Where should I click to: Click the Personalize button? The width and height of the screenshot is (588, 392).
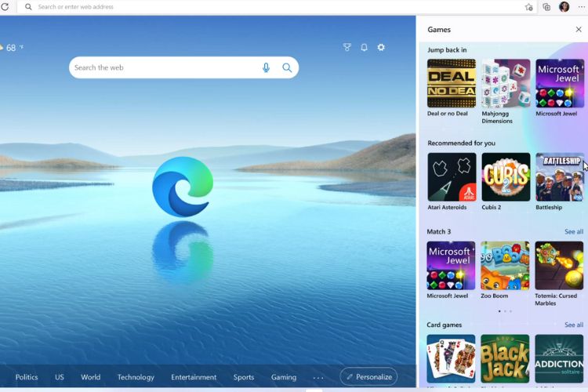(368, 376)
